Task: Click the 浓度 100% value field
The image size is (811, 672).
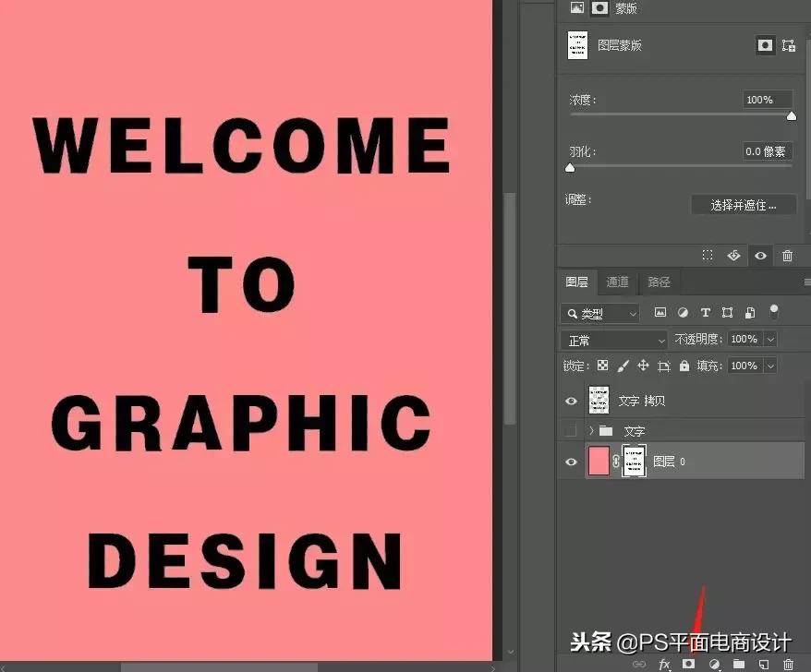Action: 768,100
